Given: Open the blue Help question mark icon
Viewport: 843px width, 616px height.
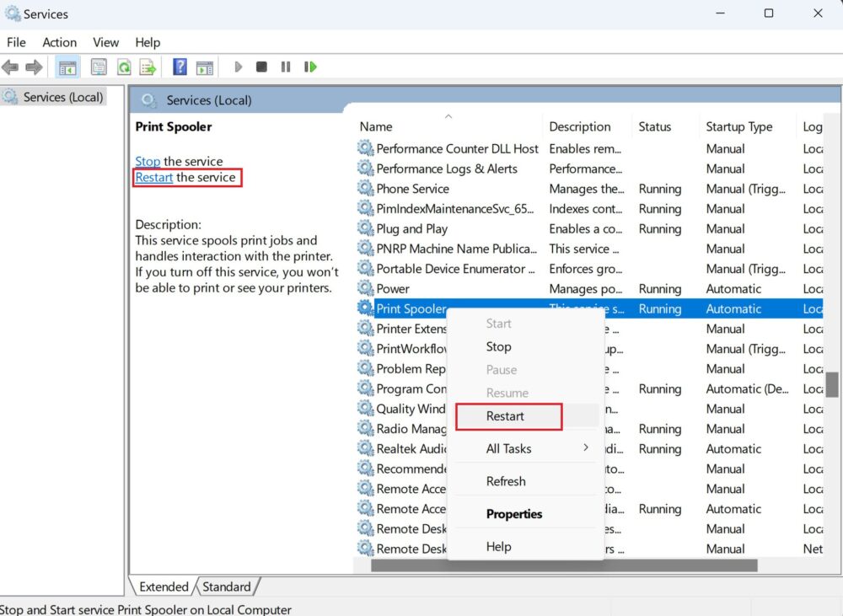Looking at the screenshot, I should (180, 67).
